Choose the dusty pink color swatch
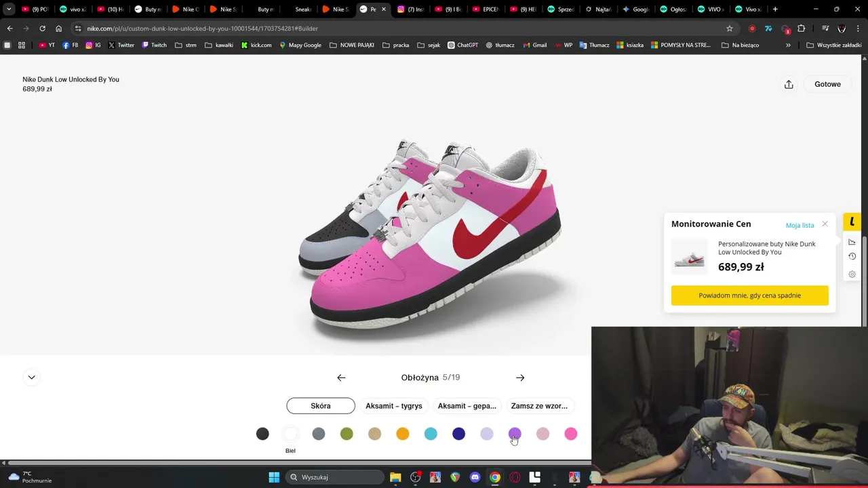The height and width of the screenshot is (488, 868). pos(542,434)
